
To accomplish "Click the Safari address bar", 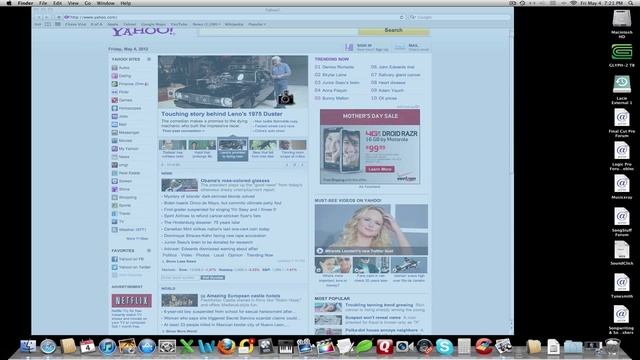I will click(x=233, y=17).
